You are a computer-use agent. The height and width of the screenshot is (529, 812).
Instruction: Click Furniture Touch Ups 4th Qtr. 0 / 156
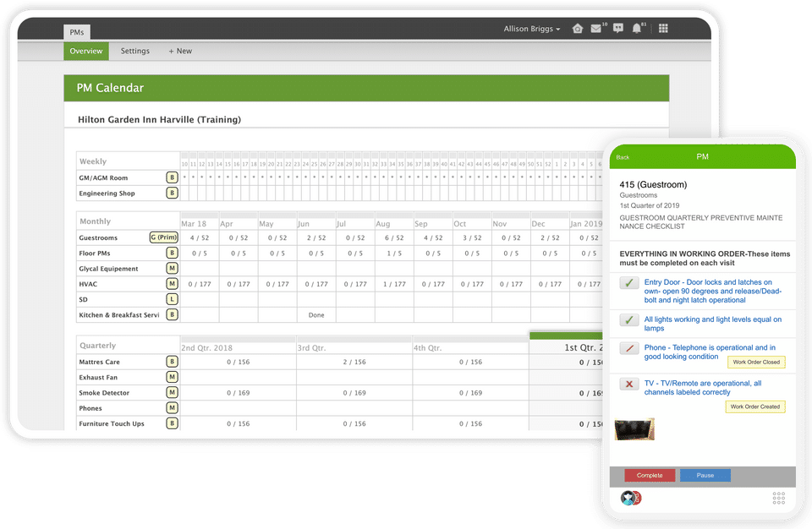coord(471,424)
